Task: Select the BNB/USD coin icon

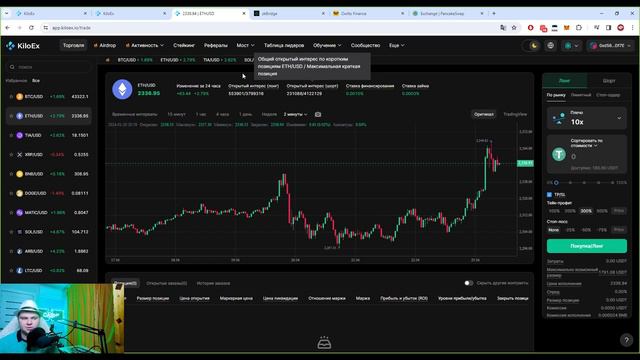Action: 20,174
